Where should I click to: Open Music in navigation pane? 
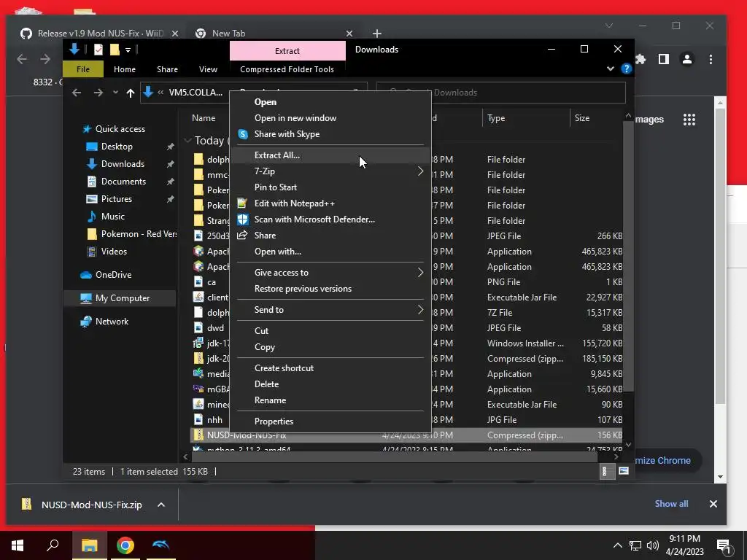tap(112, 217)
